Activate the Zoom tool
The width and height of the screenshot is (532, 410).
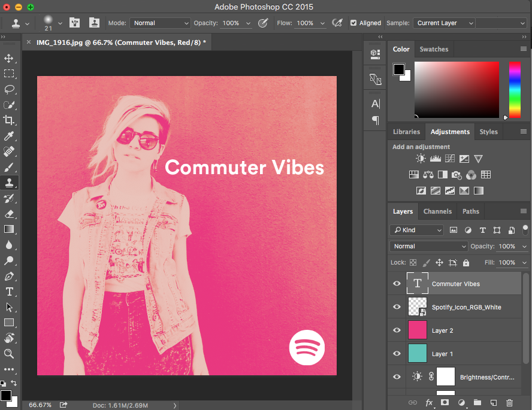click(9, 354)
